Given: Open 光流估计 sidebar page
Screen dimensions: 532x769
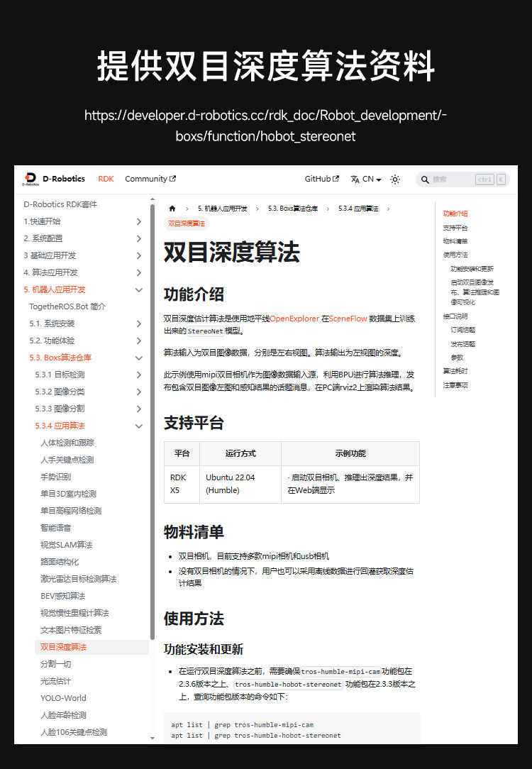Looking at the screenshot, I should click(55, 681).
